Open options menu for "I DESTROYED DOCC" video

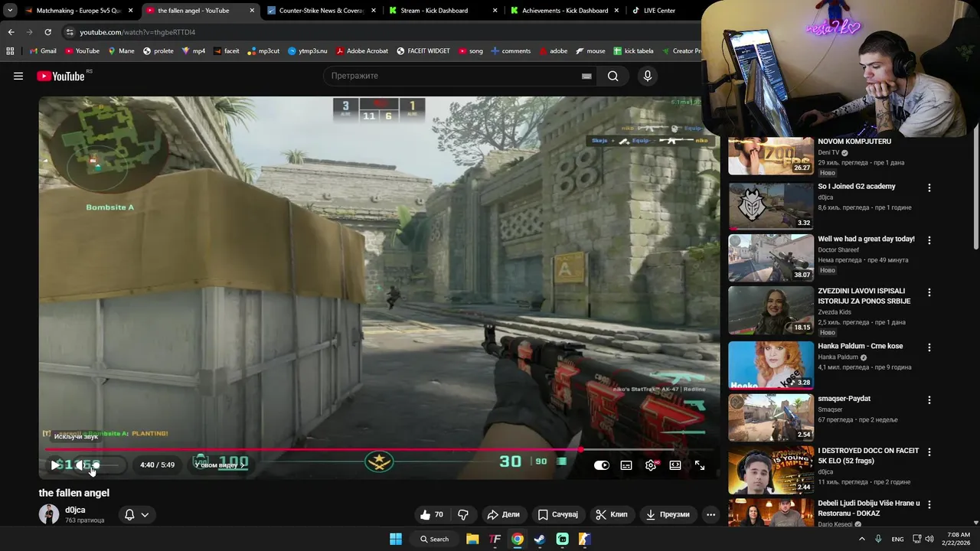(x=929, y=452)
